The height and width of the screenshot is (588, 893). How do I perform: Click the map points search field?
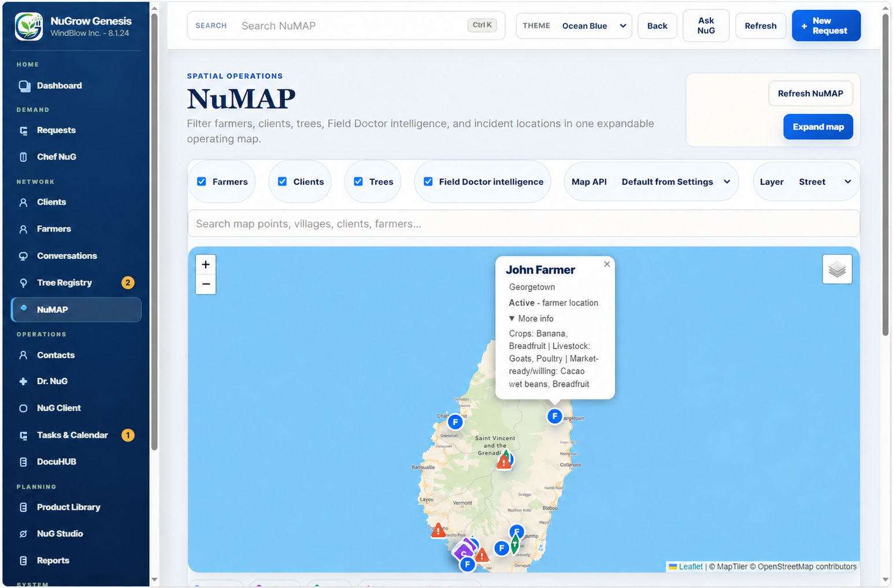click(x=524, y=224)
